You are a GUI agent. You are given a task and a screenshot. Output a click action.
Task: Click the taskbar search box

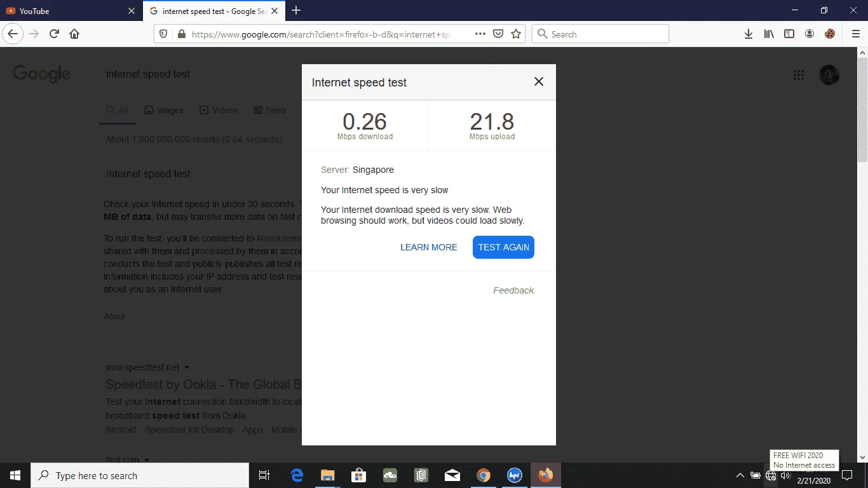[x=140, y=475]
